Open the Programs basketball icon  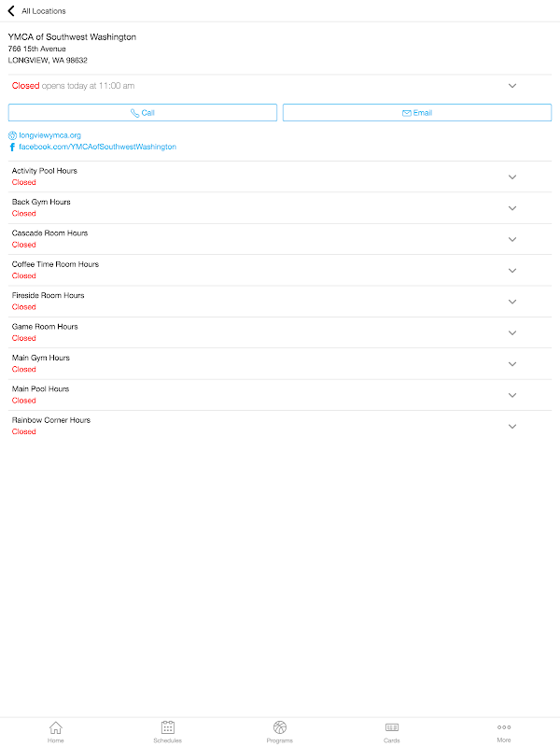280,727
